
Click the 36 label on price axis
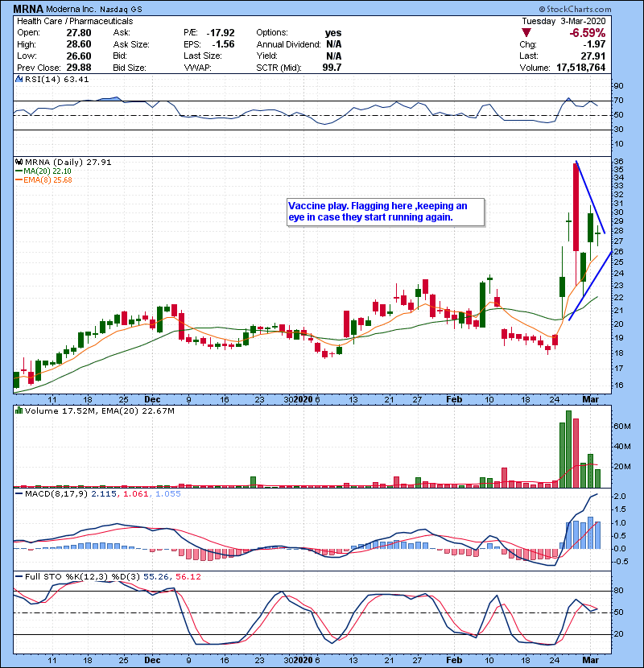tap(618, 162)
